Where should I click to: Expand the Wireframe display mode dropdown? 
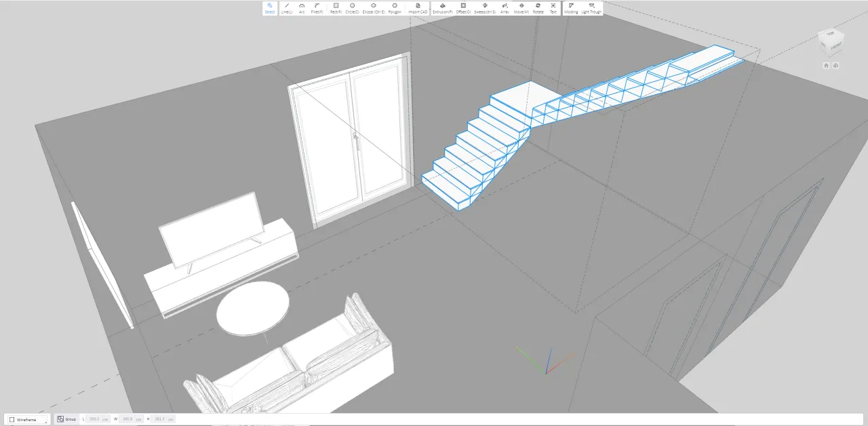click(x=46, y=421)
